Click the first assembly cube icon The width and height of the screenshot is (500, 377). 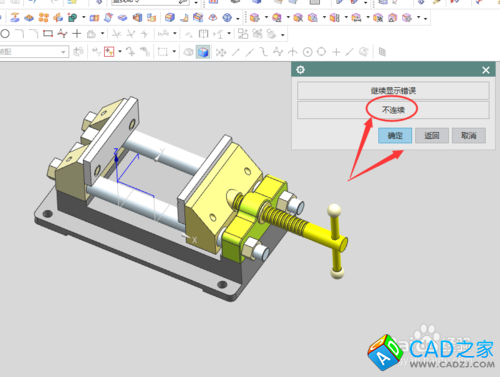click(254, 17)
